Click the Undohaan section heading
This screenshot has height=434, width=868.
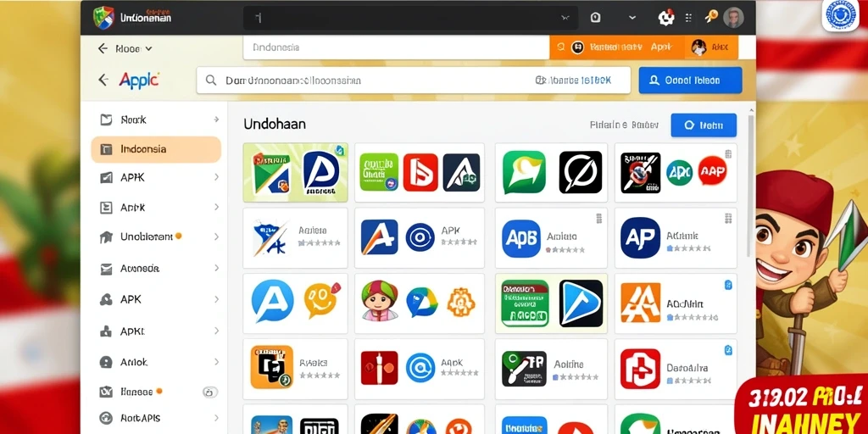275,124
